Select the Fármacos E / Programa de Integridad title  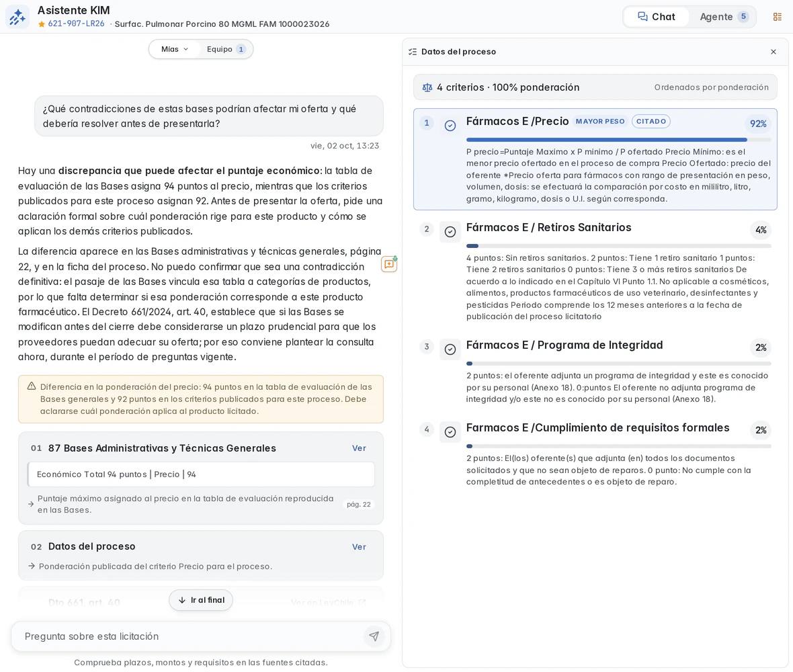(565, 345)
